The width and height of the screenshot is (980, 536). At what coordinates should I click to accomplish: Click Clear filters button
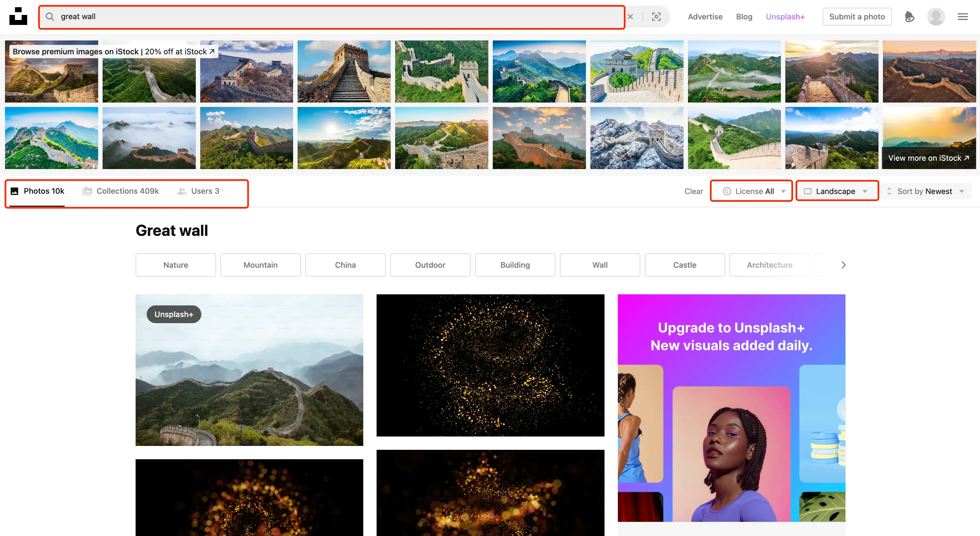click(694, 191)
